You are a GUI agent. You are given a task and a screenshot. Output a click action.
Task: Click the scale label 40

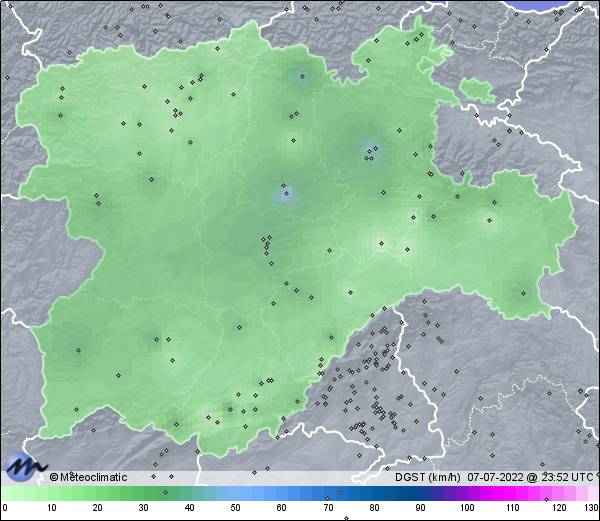(190, 508)
